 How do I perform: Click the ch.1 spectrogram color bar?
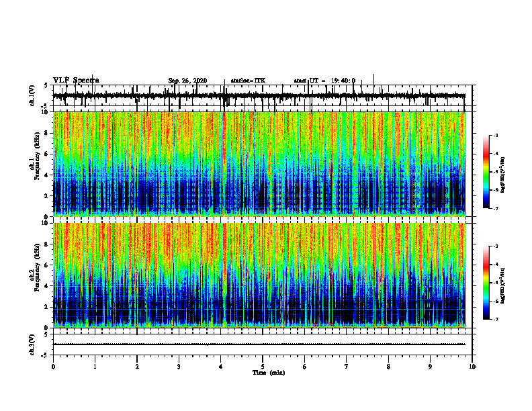point(486,172)
